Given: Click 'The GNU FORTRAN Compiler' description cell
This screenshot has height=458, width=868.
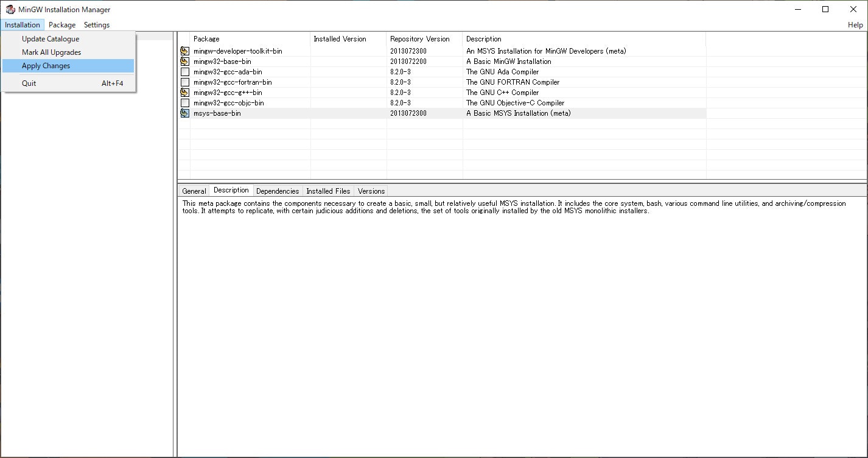Looking at the screenshot, I should [x=513, y=82].
